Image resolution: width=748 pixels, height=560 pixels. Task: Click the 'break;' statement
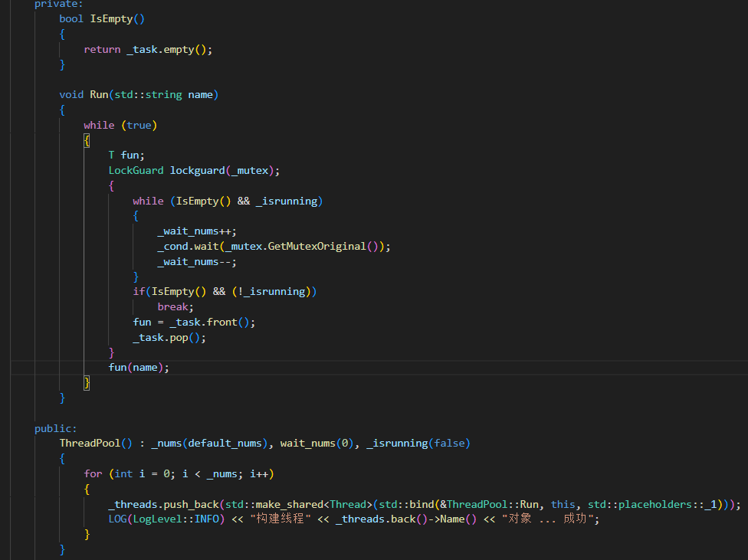[x=176, y=307]
